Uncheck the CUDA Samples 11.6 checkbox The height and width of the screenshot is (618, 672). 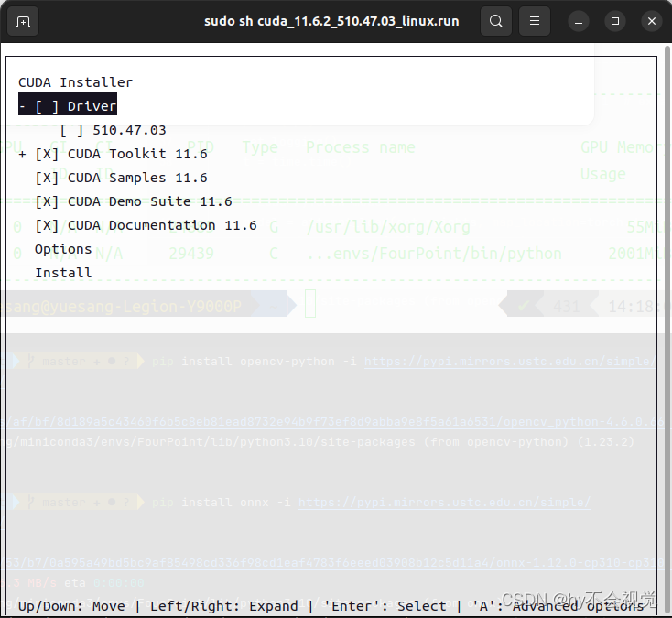tap(47, 178)
